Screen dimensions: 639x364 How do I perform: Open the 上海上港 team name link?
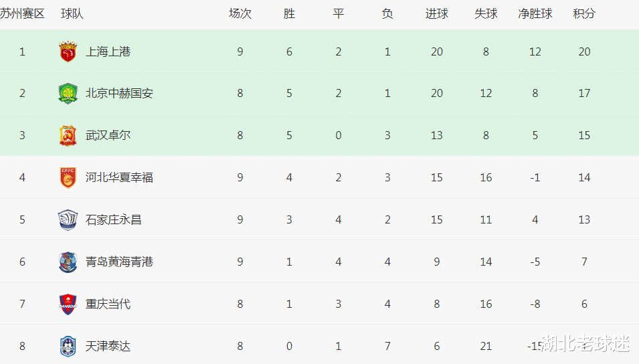[108, 52]
